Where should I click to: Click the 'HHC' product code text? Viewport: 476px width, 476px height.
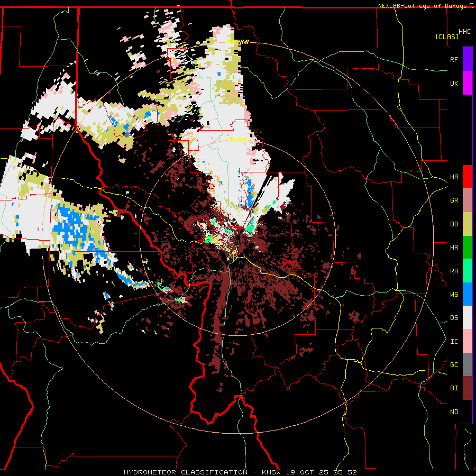465,32
